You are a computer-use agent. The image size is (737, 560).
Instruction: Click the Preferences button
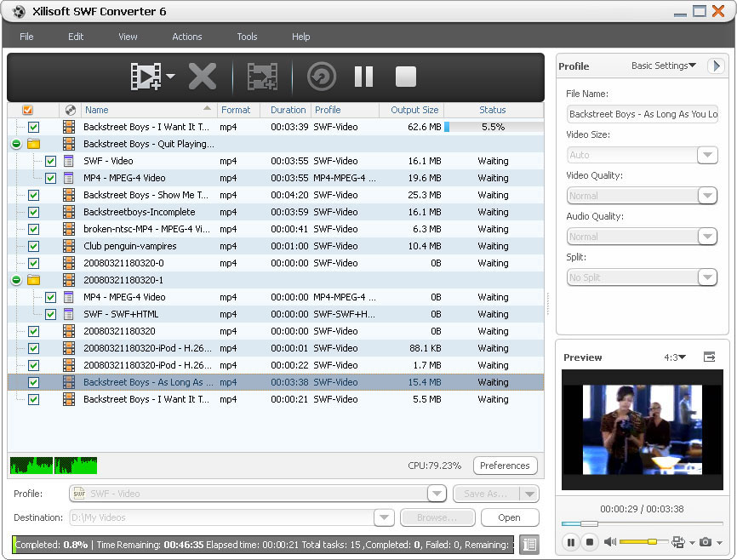click(x=505, y=466)
